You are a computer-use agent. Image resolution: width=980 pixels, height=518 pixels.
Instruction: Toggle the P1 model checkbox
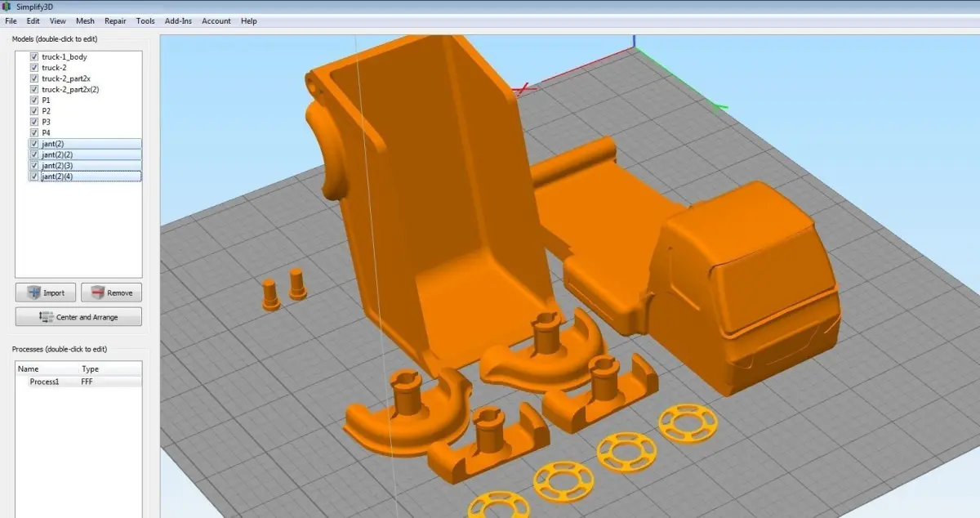34,100
